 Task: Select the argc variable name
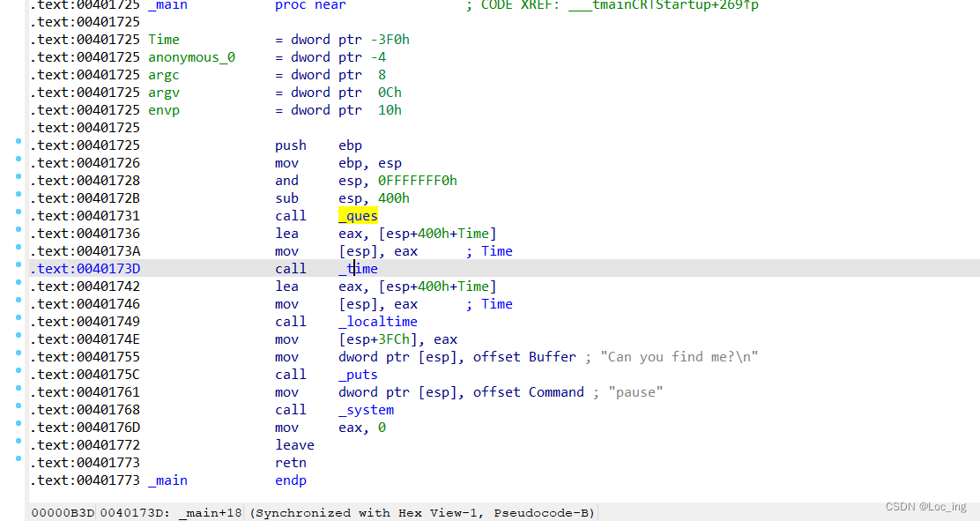tap(163, 74)
